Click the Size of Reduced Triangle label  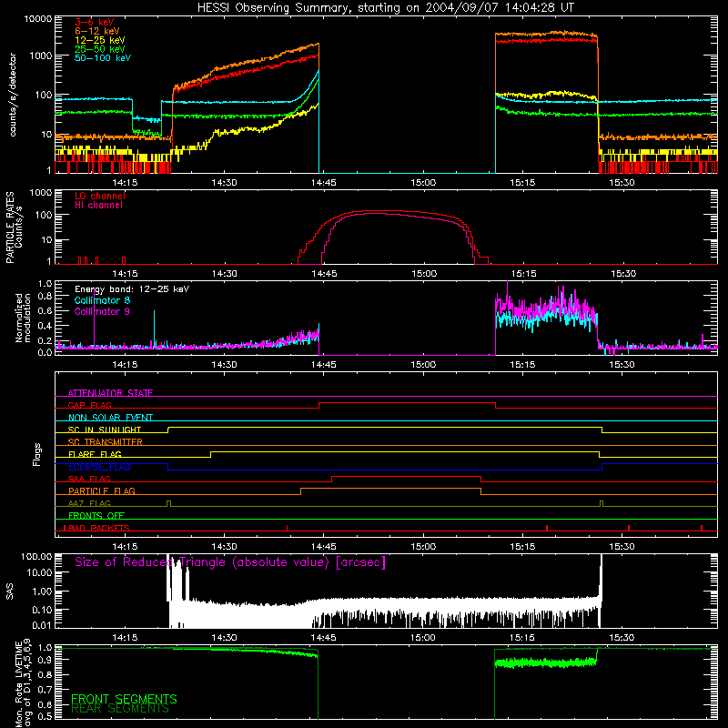[230, 562]
